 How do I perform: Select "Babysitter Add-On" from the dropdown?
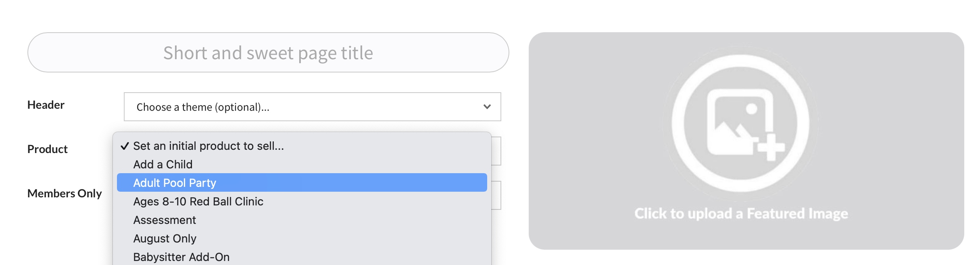pos(181,257)
